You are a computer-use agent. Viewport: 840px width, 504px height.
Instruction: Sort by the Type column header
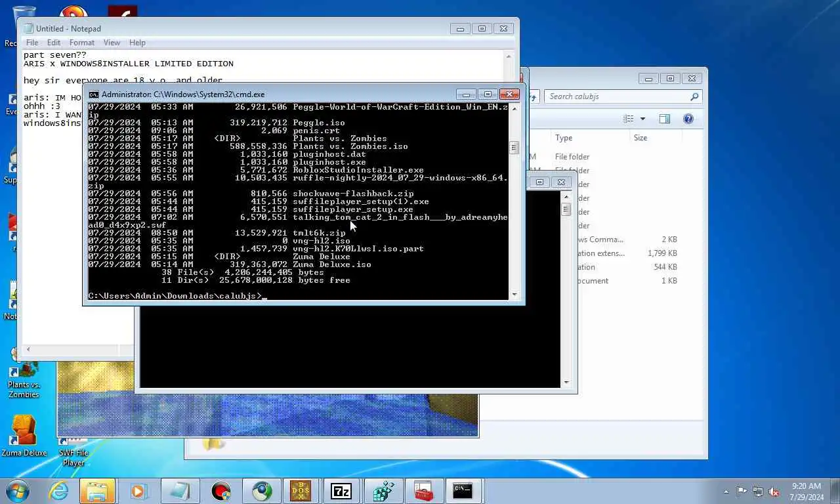tap(564, 138)
